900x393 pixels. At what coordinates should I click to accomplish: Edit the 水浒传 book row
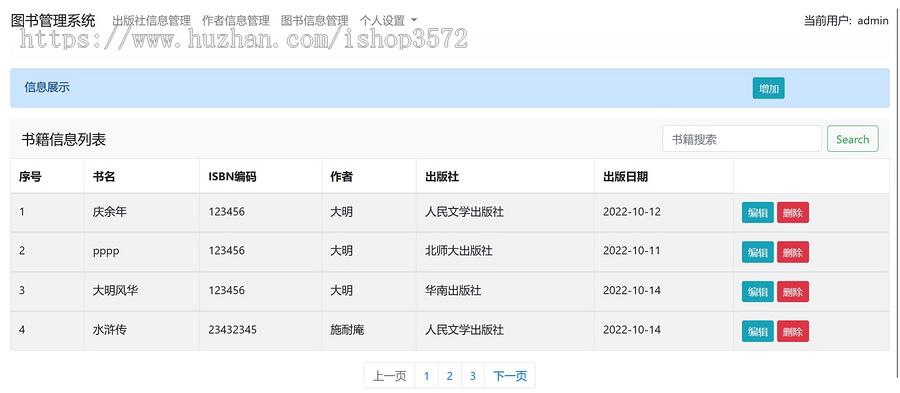click(758, 331)
